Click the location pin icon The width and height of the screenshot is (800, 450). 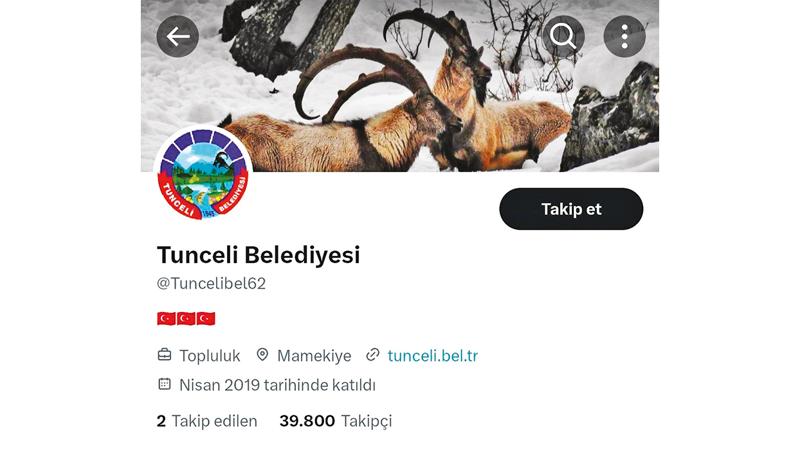point(262,355)
